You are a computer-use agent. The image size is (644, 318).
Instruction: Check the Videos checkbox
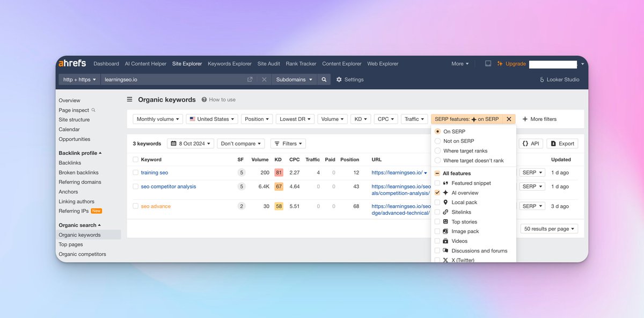click(x=437, y=241)
